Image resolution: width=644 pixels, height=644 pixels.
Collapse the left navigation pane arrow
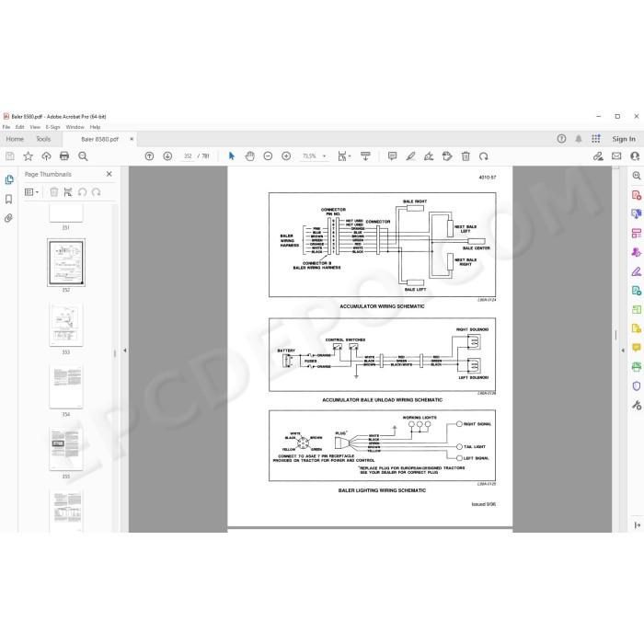tap(125, 351)
